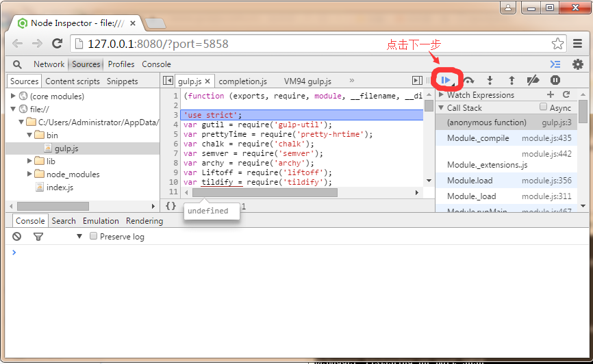Screen dimensions: 593x364
Task: Show more editor tabs overflow
Action: pyautogui.click(x=352, y=81)
